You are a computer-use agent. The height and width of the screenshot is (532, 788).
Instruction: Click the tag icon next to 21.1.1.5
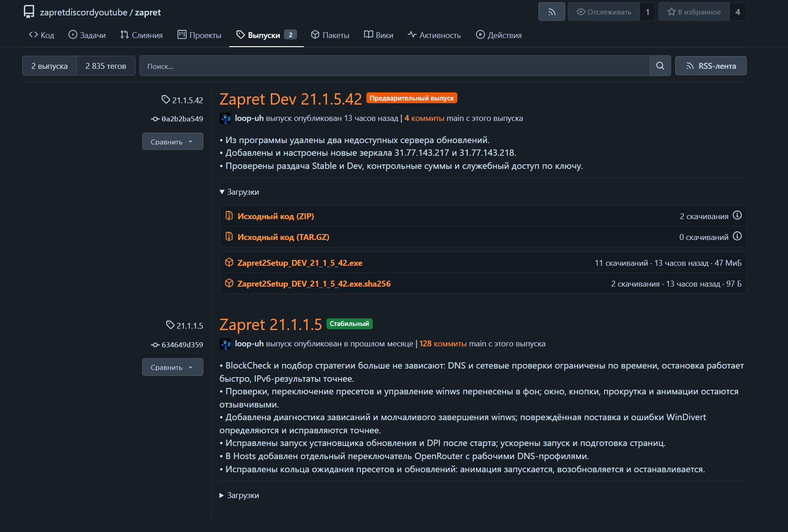170,325
